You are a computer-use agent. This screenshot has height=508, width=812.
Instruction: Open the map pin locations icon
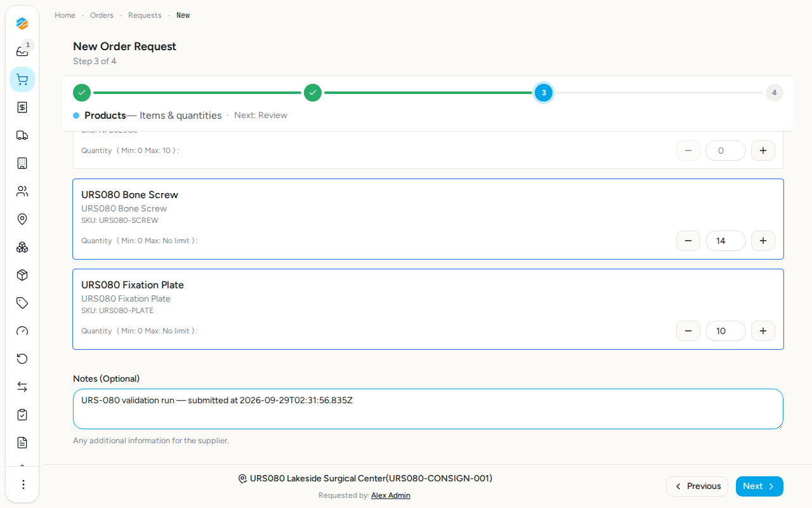click(x=22, y=219)
